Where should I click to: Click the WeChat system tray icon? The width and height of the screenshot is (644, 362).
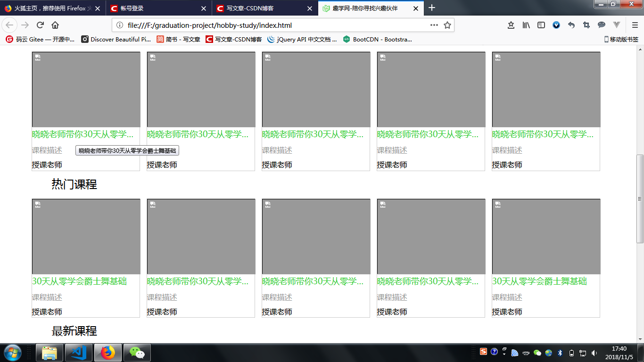tap(537, 353)
